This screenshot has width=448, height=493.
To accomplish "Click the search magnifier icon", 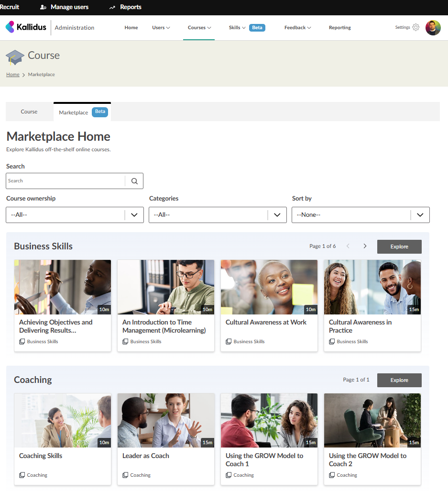I will (x=134, y=181).
